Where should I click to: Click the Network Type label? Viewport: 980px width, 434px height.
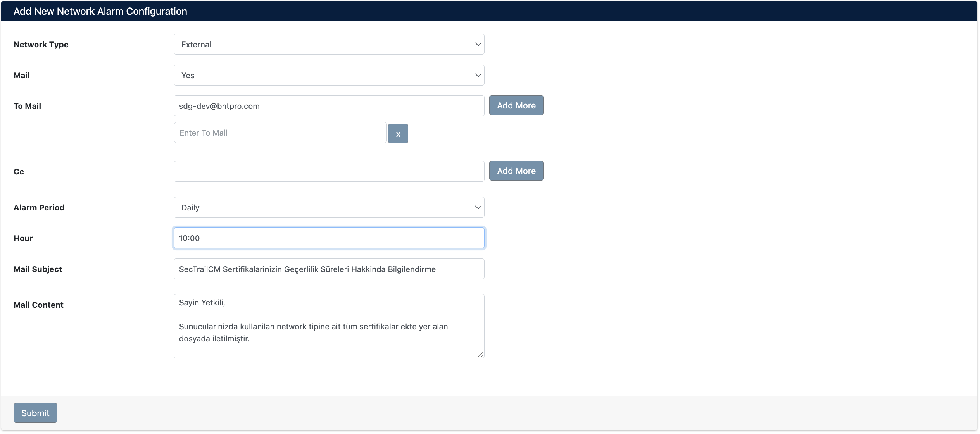point(41,44)
